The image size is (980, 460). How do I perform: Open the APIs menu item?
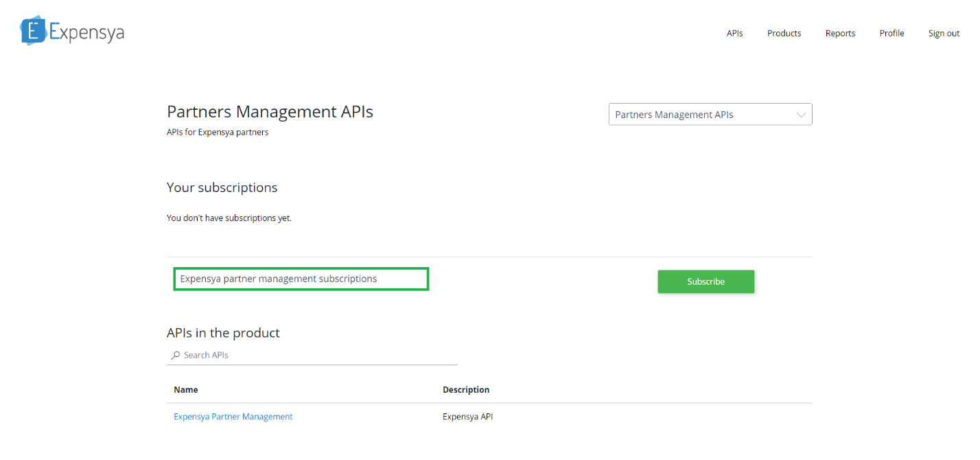coord(734,33)
